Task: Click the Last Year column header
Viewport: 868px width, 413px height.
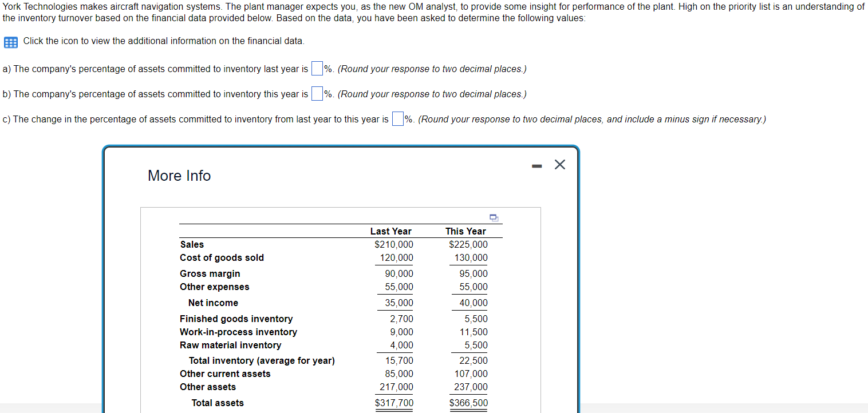Action: click(391, 231)
